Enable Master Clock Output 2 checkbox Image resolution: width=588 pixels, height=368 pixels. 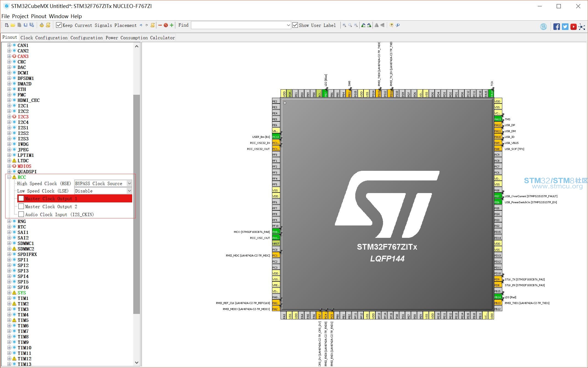pos(21,206)
